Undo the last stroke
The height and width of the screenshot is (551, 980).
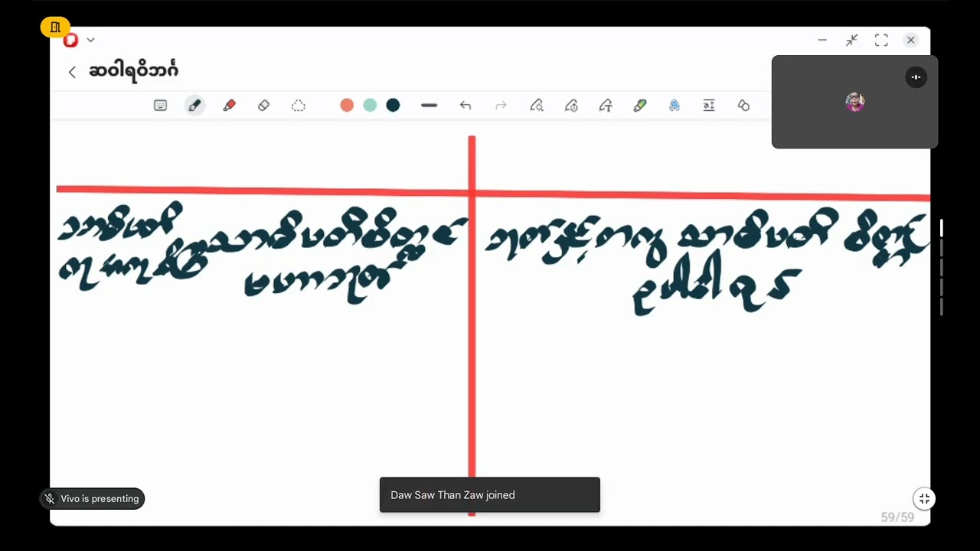465,106
